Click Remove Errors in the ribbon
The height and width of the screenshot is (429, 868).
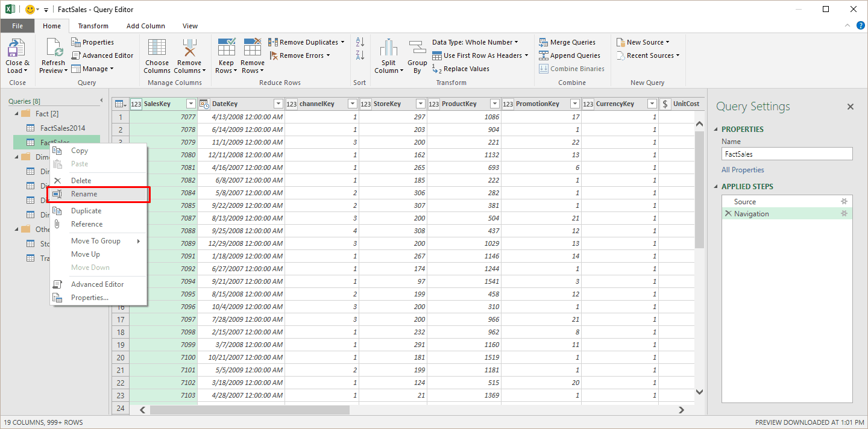click(300, 55)
